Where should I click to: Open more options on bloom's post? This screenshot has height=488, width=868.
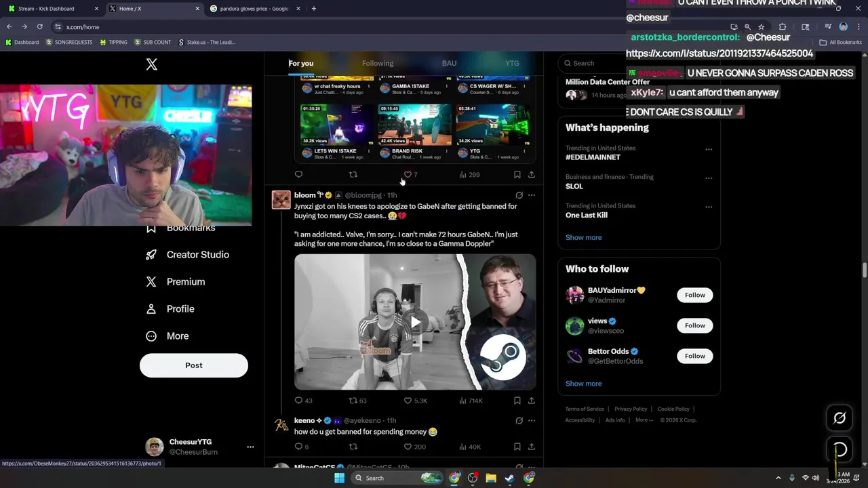coord(532,195)
